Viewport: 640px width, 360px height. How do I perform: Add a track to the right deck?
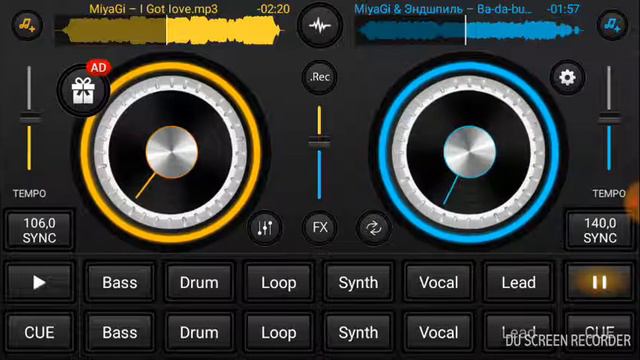pyautogui.click(x=612, y=25)
